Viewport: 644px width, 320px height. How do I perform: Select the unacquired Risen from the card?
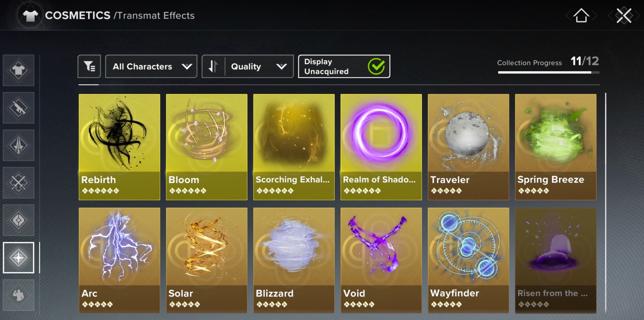pos(556,260)
